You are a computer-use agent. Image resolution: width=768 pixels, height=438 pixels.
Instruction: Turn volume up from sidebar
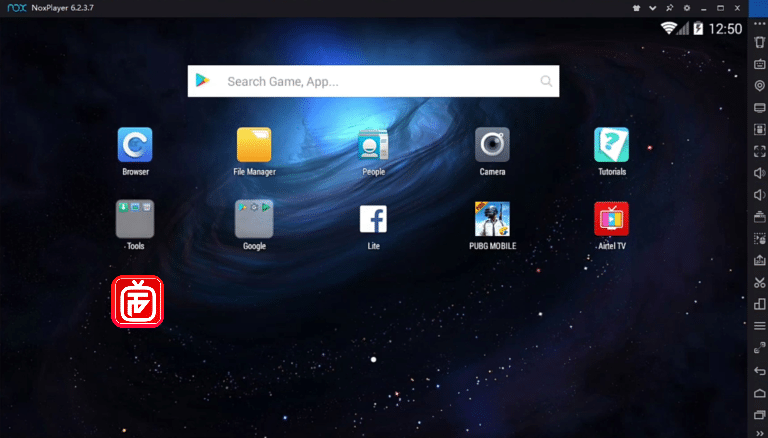[760, 173]
